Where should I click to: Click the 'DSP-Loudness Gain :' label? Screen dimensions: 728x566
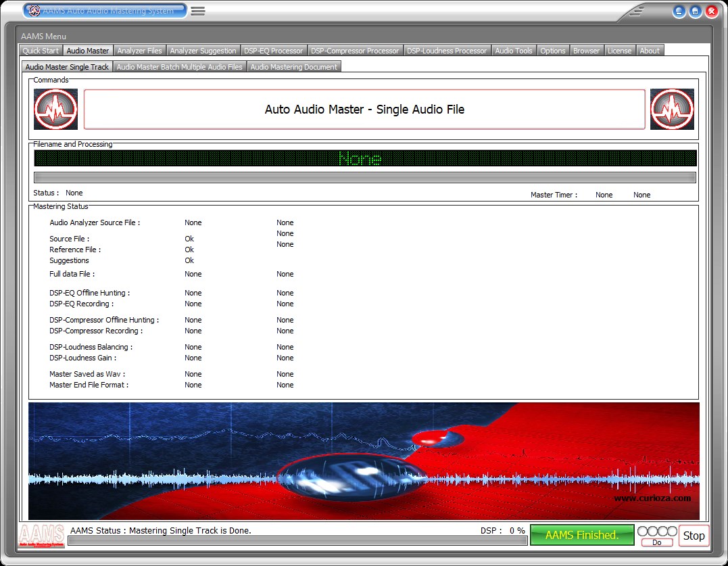click(83, 358)
